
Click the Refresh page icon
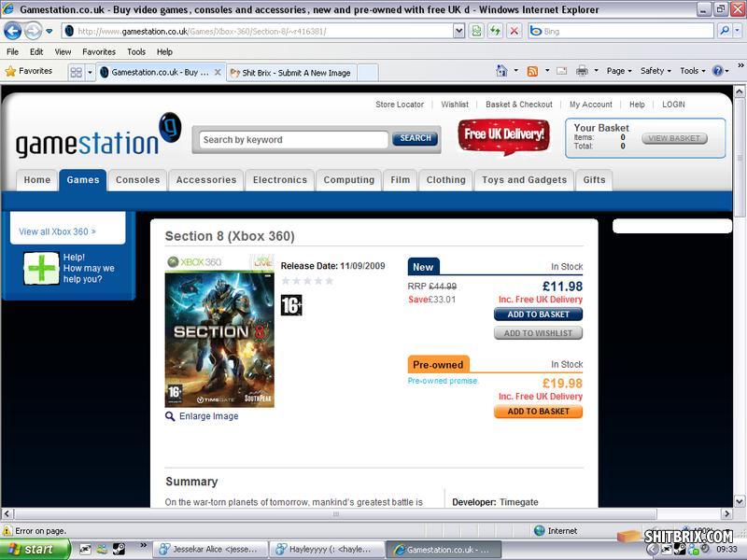point(496,32)
